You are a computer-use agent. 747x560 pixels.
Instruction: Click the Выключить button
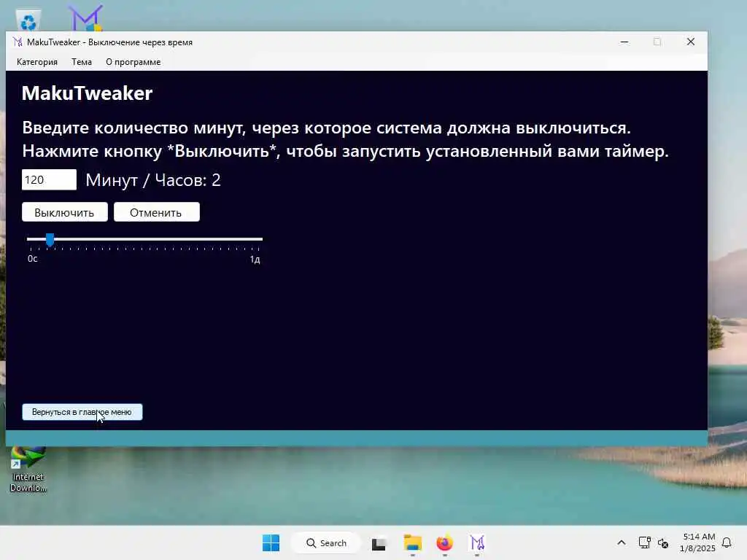pos(65,212)
